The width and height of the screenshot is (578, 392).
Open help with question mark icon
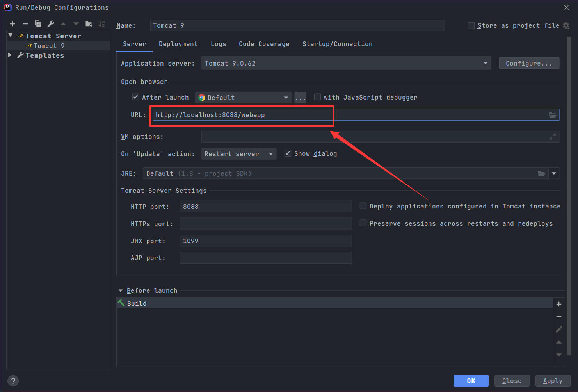click(x=13, y=381)
